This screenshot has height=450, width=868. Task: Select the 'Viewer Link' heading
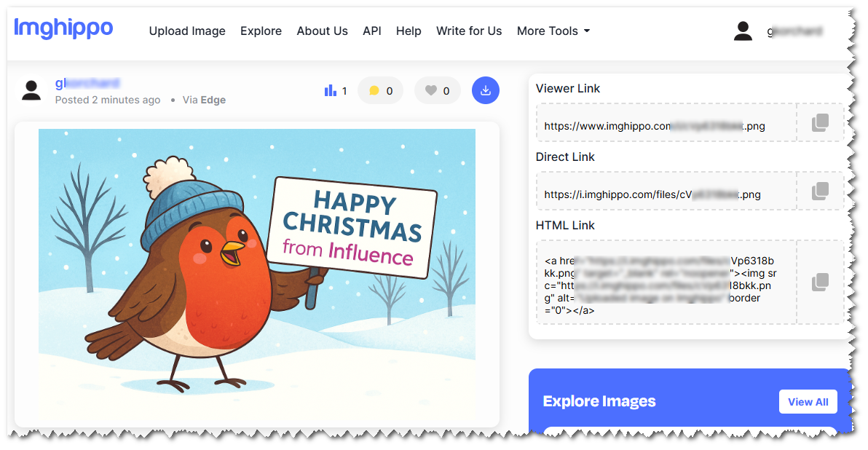[568, 89]
